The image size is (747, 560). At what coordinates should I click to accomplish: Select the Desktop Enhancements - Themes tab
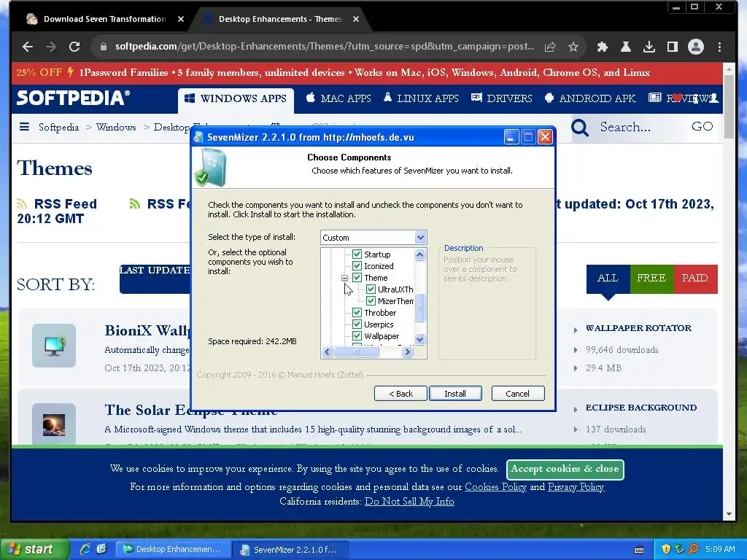click(x=280, y=19)
